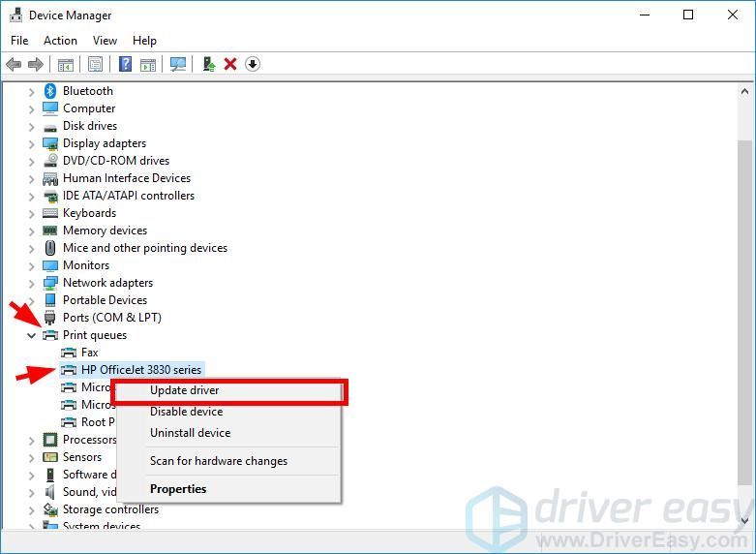Click the Human Interface Devices icon
Viewport: 756px width, 554px height.
click(x=50, y=178)
